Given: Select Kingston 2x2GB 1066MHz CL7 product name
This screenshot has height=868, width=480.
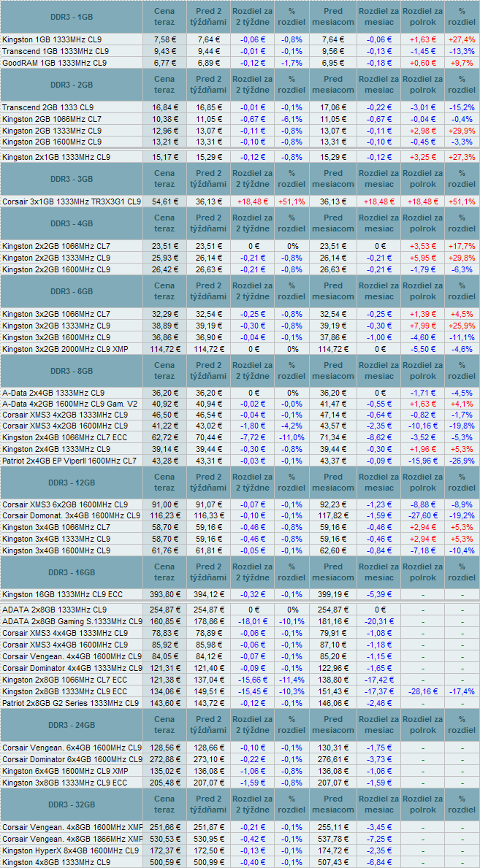Looking at the screenshot, I should pos(56,246).
